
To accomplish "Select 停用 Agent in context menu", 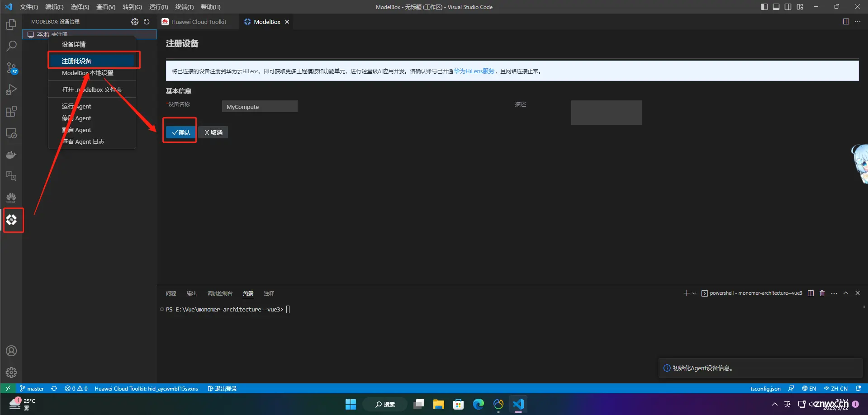I will [92, 118].
